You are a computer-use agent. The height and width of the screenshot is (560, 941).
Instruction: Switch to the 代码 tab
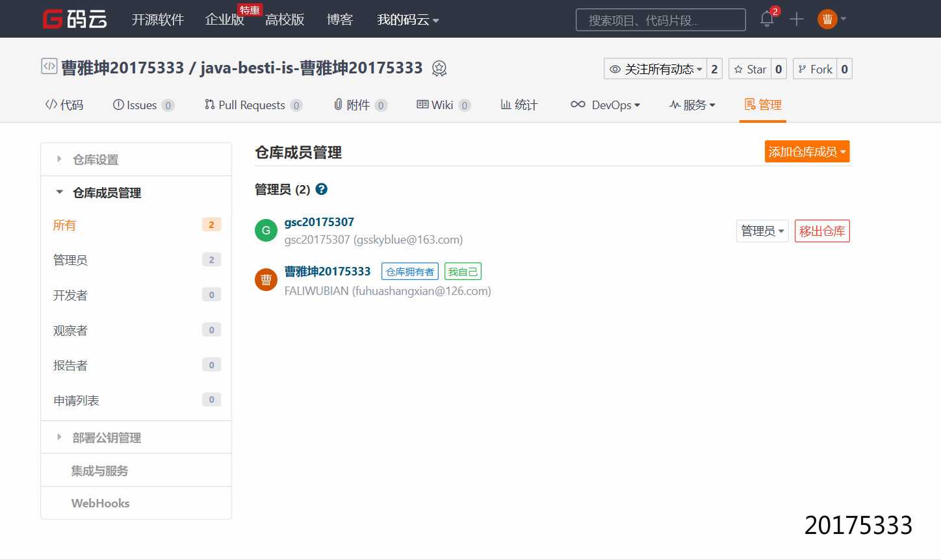click(x=64, y=105)
